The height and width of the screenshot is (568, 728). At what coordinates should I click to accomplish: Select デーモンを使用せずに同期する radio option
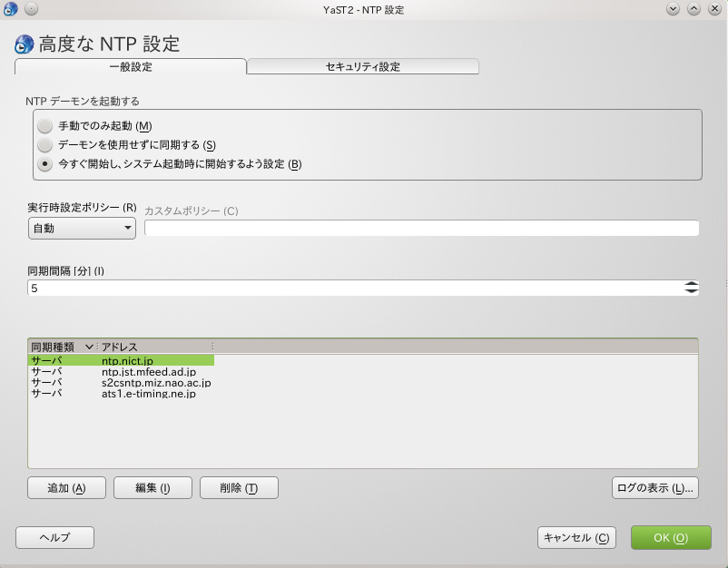[x=44, y=145]
